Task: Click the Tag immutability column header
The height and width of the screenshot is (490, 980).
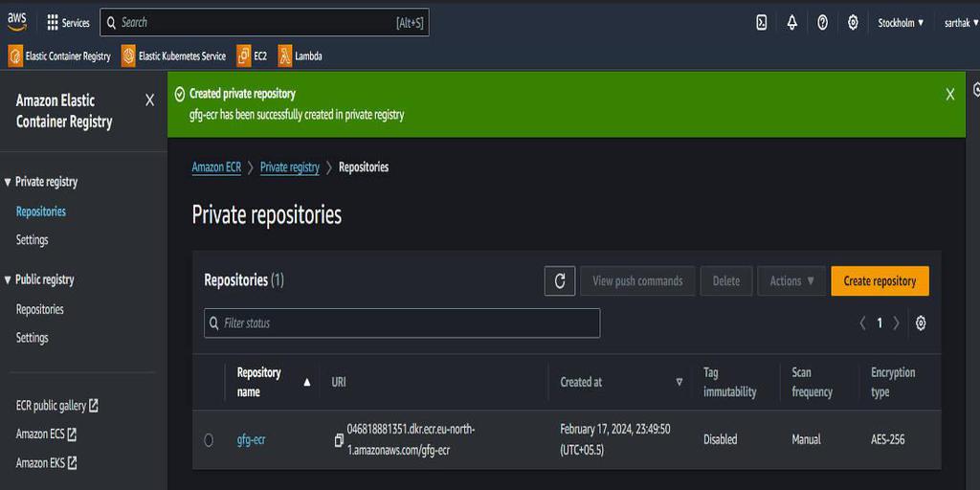Action: pyautogui.click(x=730, y=383)
